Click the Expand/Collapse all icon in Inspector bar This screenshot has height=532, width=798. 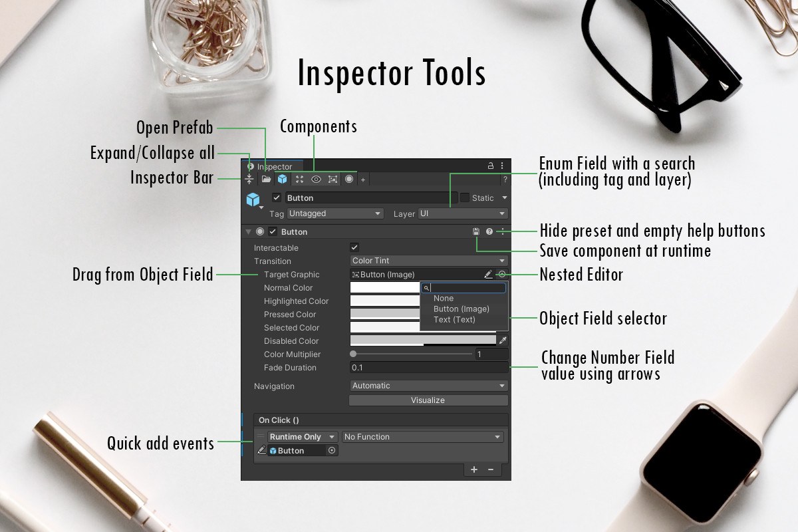tap(249, 179)
